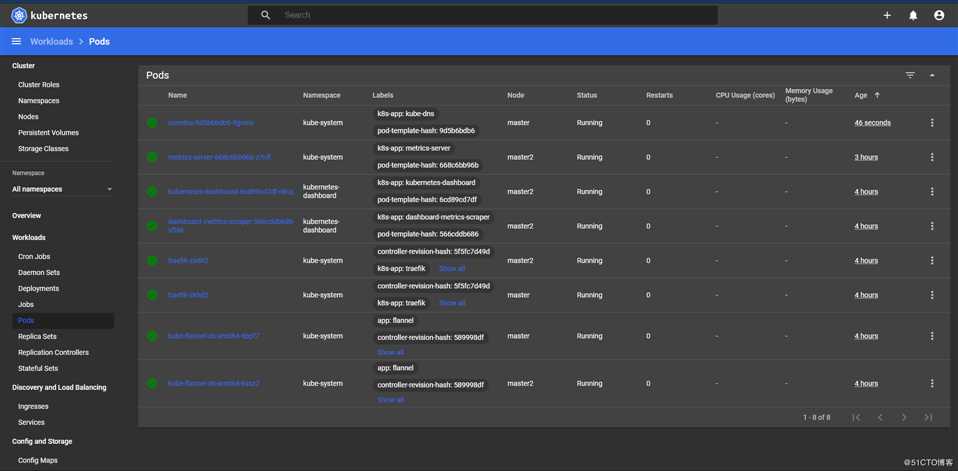Click the Name column header
This screenshot has width=958, height=471.
[177, 95]
